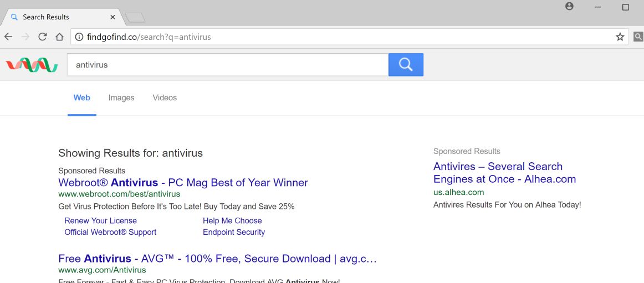Click the FindGoFind wavy logo
The height and width of the screenshot is (283, 644).
click(32, 65)
